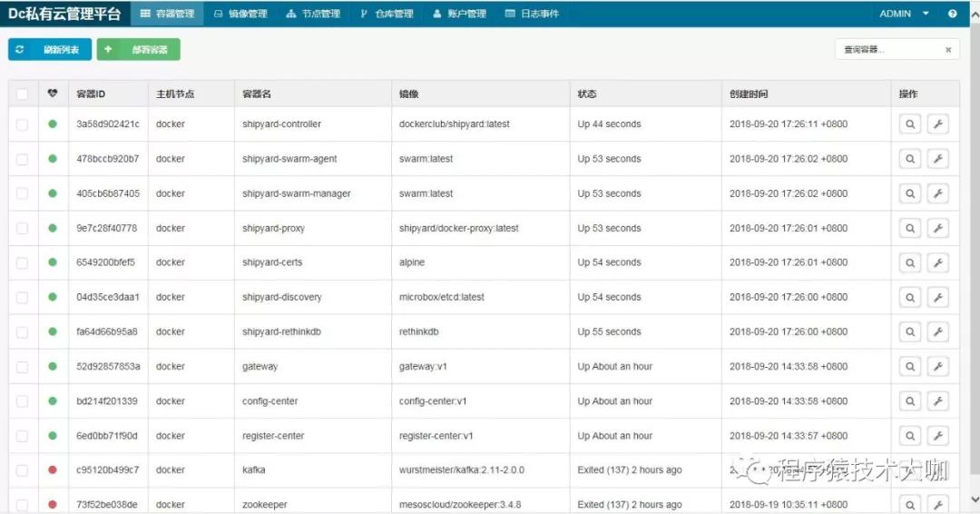Open wrench menu for shipyard-swarm-manager

(x=938, y=193)
